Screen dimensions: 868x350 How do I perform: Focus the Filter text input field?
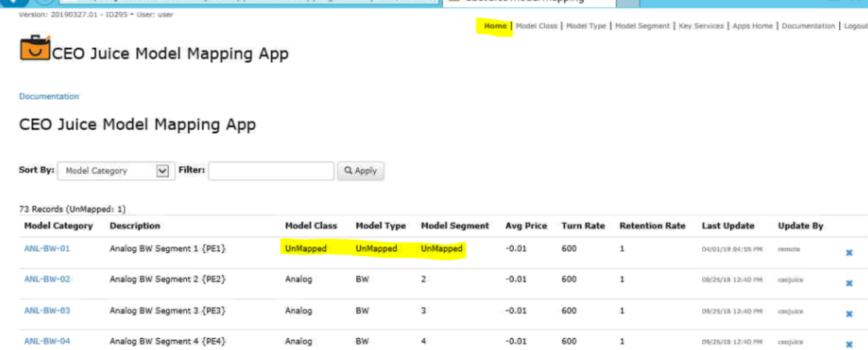click(271, 171)
